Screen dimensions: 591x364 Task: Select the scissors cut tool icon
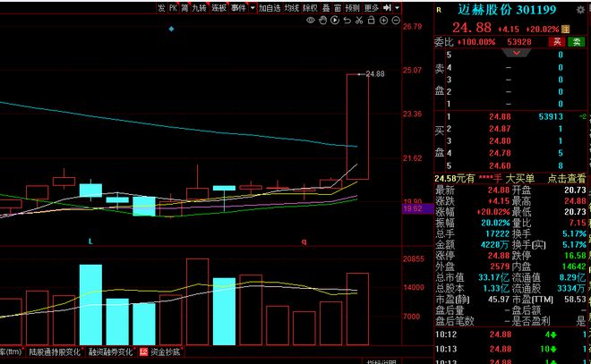pyautogui.click(x=359, y=21)
